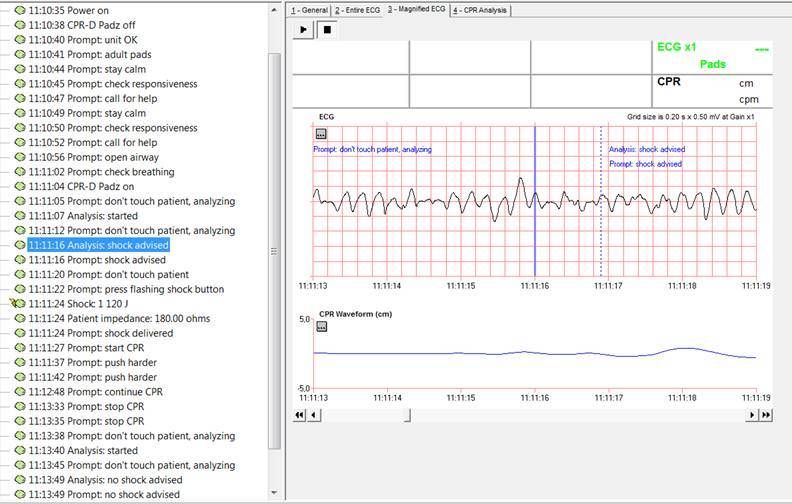The image size is (792, 504).
Task: Start playback with the play button
Action: (304, 30)
